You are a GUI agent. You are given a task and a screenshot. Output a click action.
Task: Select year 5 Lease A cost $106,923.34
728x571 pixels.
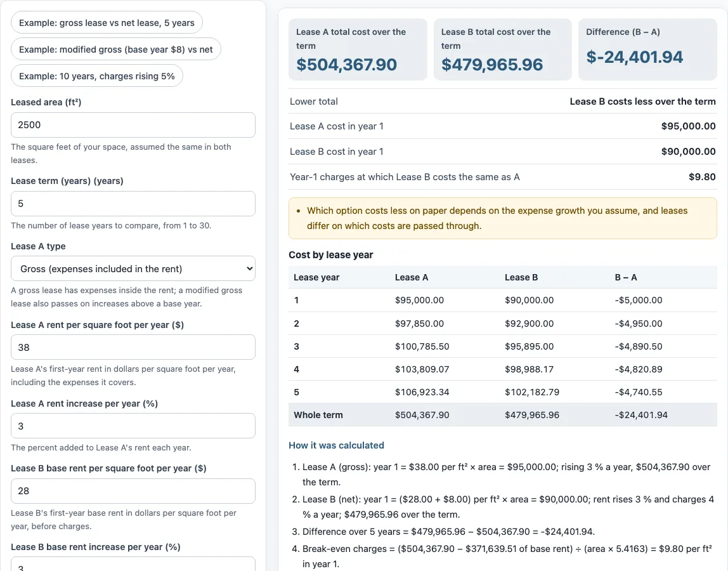(x=422, y=392)
